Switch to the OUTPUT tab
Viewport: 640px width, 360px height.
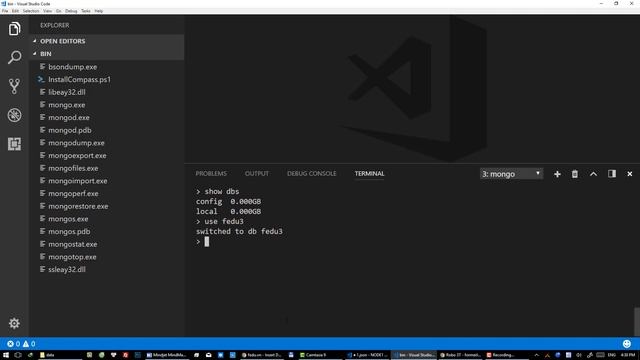[257, 174]
